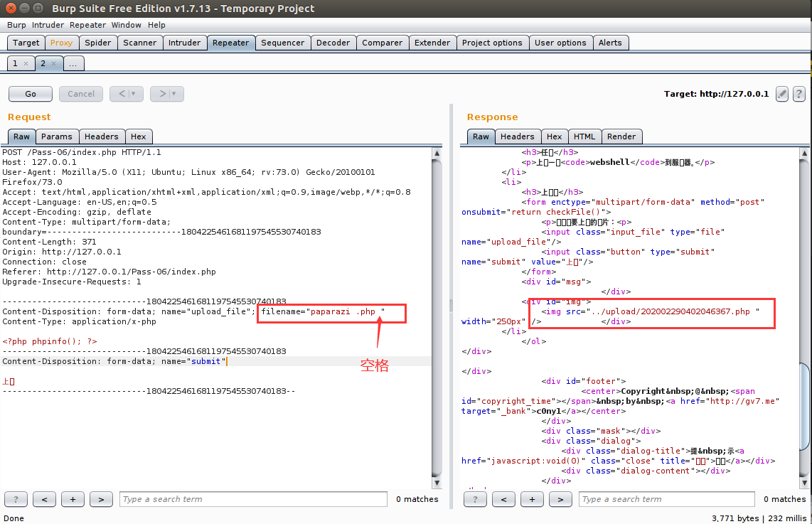Select the Response Raw tab
812x524 pixels.
[x=481, y=137]
